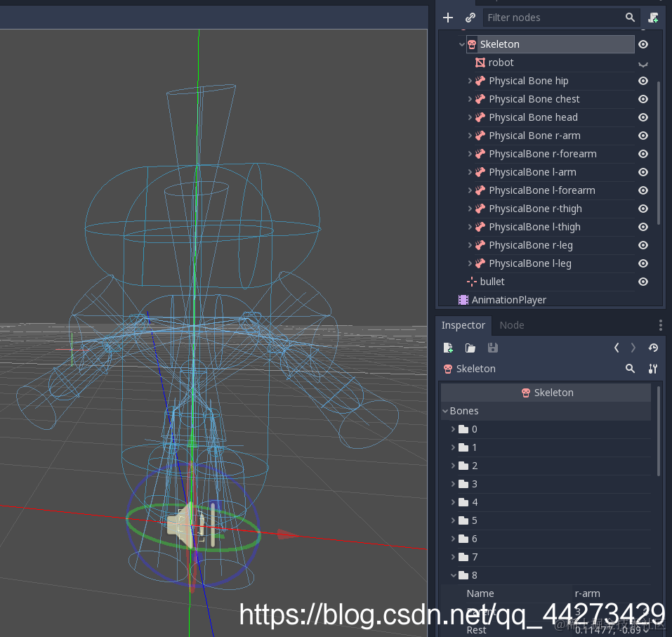
Task: Hide the PhysicalBone l-leg node
Action: coord(643,263)
